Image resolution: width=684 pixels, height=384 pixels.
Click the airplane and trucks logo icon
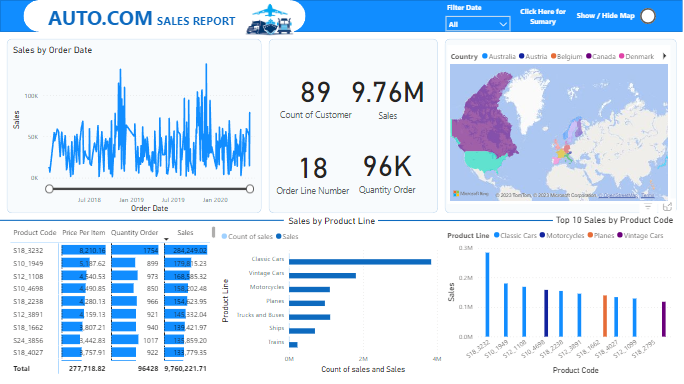coord(270,19)
